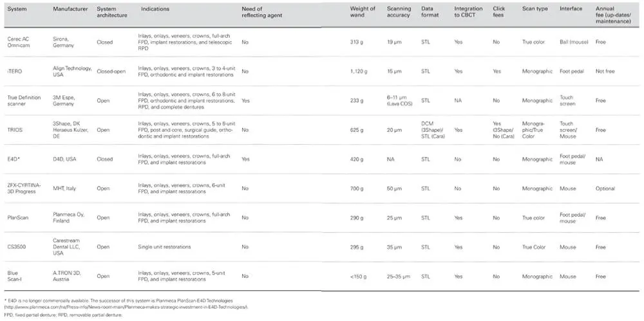644x321 pixels.
Task: Select the CS3500 system name
Action: [15, 246]
